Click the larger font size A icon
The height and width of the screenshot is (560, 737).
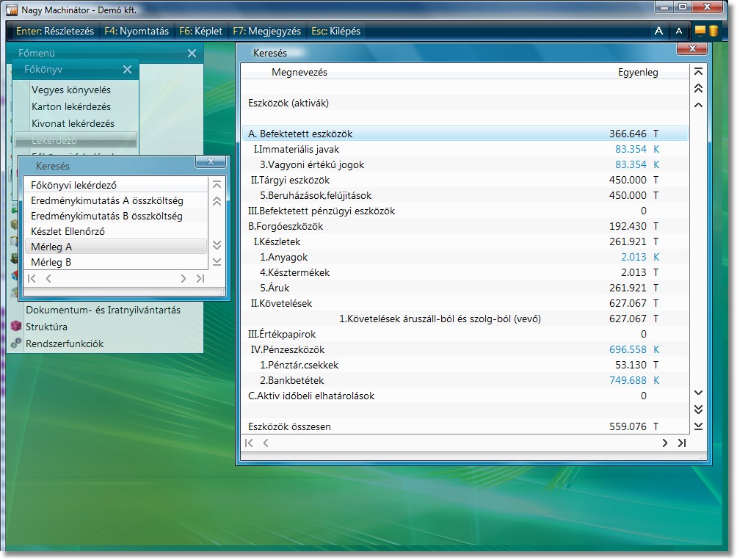[658, 31]
